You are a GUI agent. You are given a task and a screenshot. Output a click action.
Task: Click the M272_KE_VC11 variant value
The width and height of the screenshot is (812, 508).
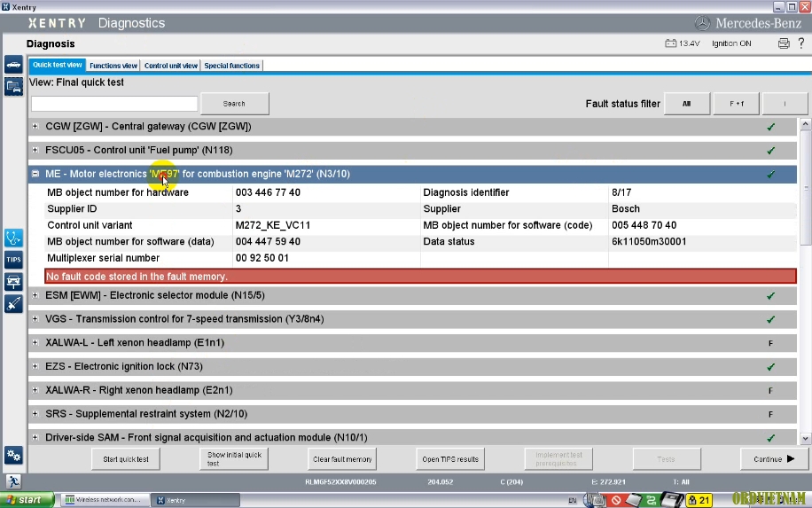273,225
